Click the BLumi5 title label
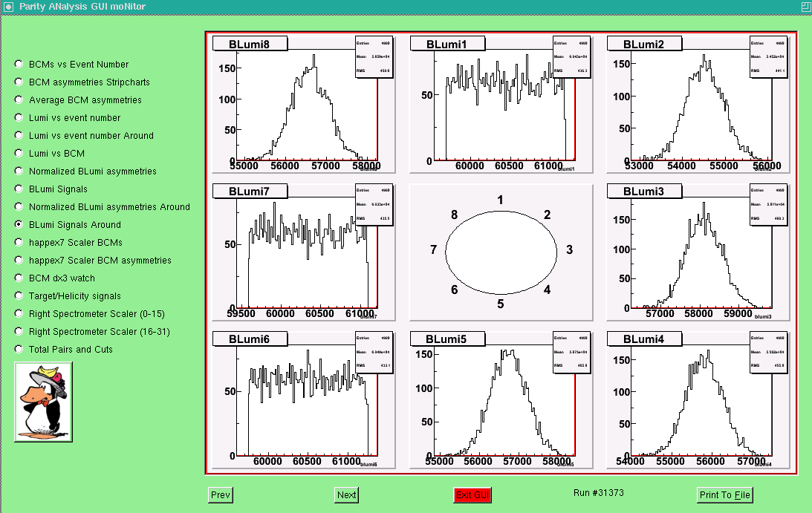The image size is (812, 513). point(447,339)
